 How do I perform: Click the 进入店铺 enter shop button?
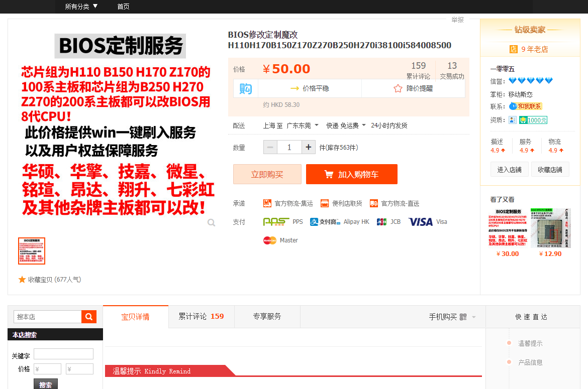(x=509, y=170)
